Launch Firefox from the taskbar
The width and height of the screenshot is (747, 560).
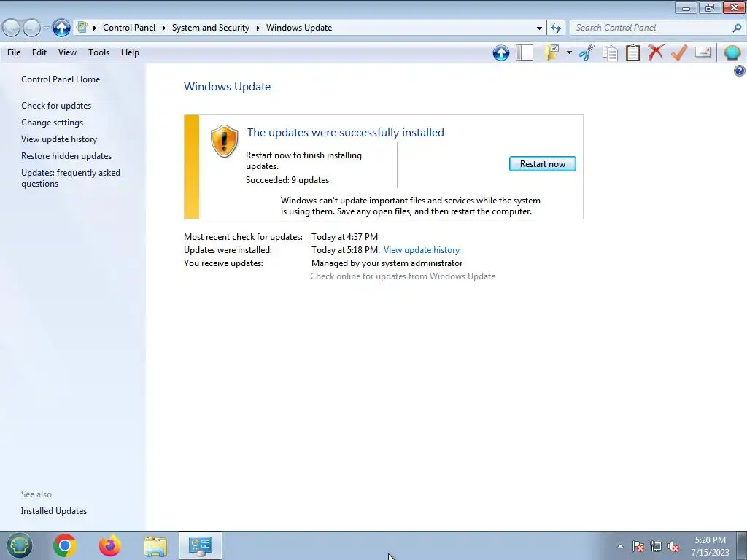coord(109,545)
